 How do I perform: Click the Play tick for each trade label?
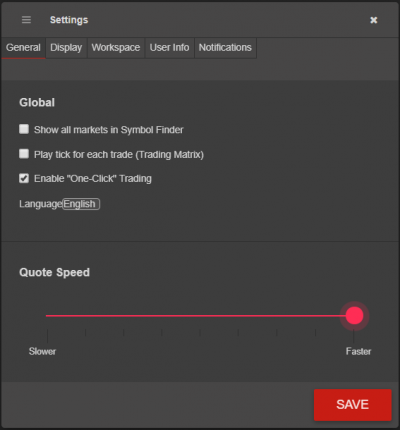[119, 155]
